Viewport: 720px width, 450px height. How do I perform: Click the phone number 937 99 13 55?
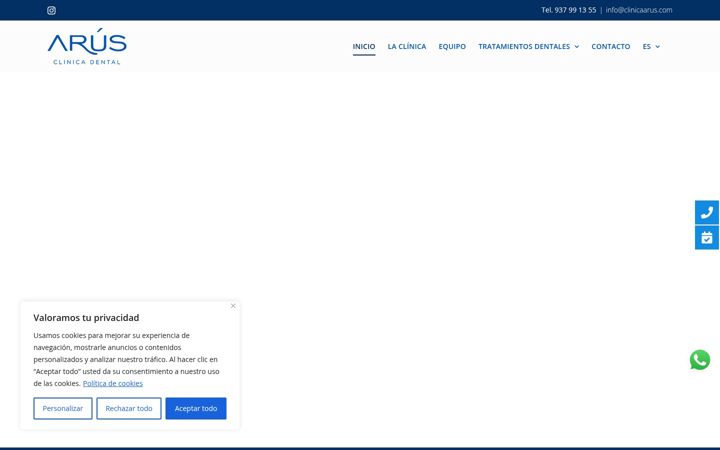(575, 10)
